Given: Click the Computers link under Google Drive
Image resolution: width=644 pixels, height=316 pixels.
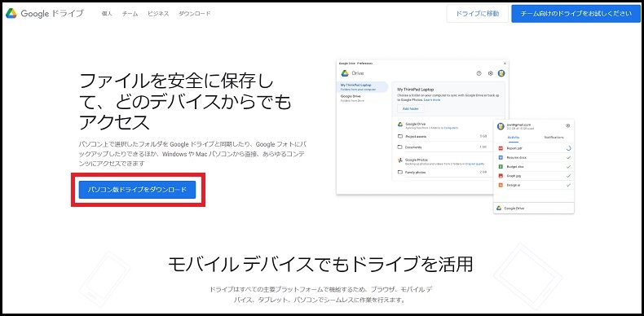Looking at the screenshot, I should click(451, 128).
